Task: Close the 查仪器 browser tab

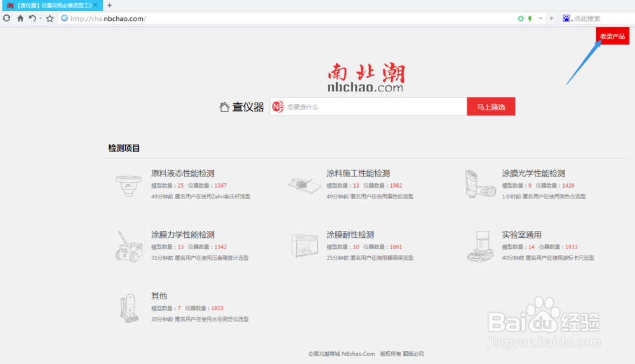Action: (x=95, y=5)
